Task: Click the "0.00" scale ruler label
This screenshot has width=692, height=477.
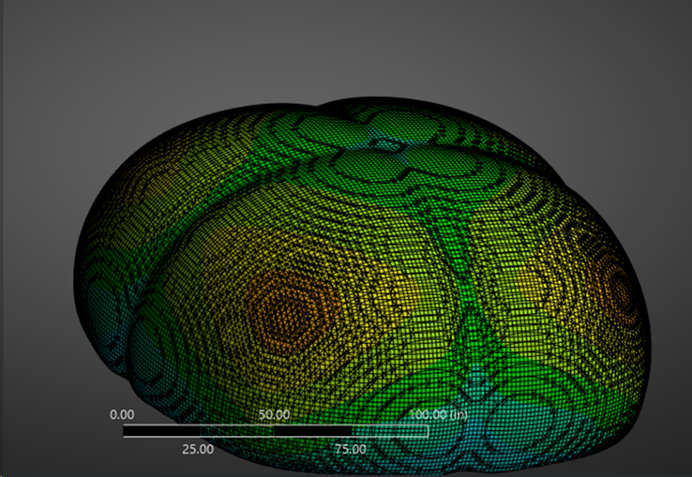Action: (x=122, y=415)
